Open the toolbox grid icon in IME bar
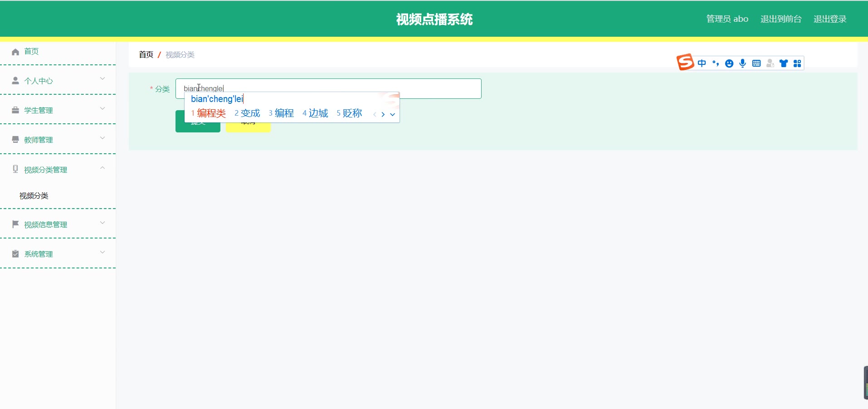The height and width of the screenshot is (409, 868). pyautogui.click(x=797, y=63)
